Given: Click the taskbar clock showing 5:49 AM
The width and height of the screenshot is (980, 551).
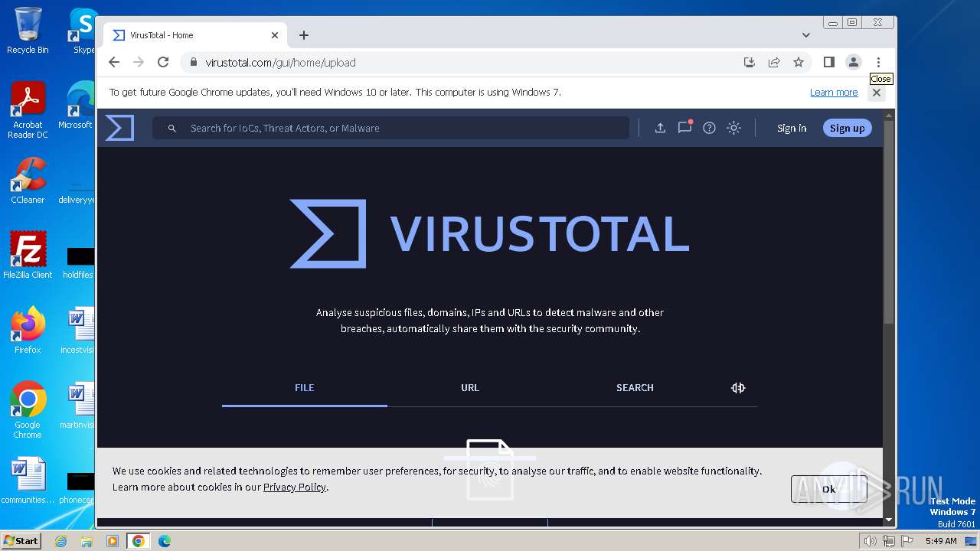Looking at the screenshot, I should click(x=941, y=541).
